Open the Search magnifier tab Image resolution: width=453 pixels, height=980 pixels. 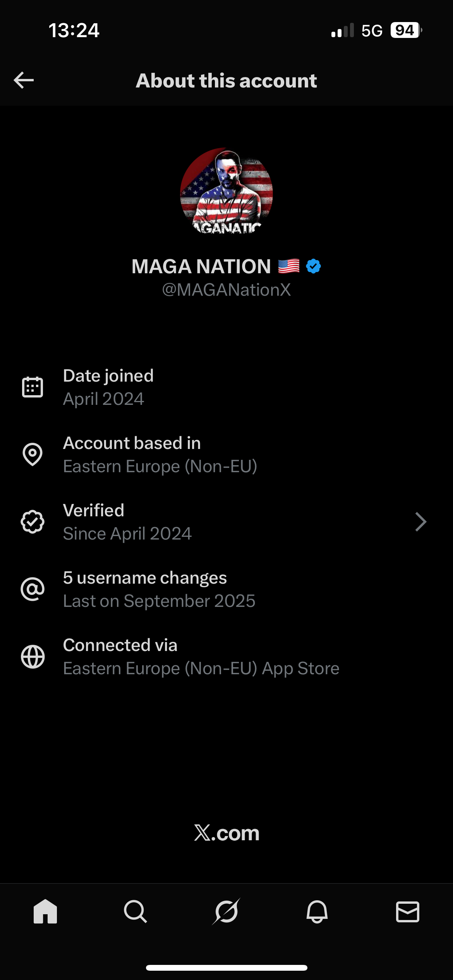click(136, 911)
